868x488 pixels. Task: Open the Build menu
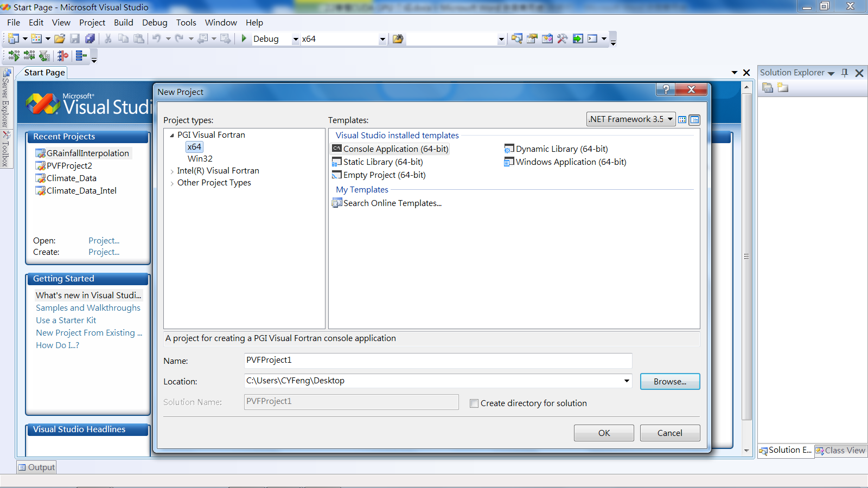tap(124, 23)
